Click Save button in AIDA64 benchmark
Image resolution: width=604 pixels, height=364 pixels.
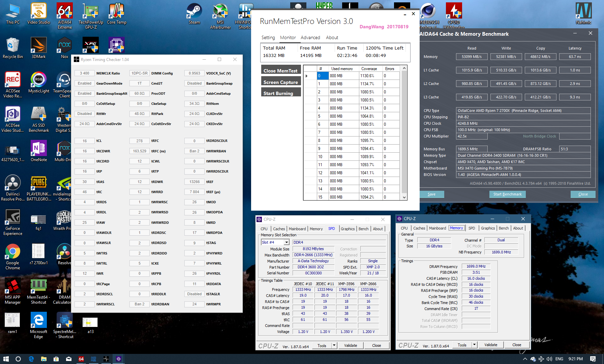431,194
